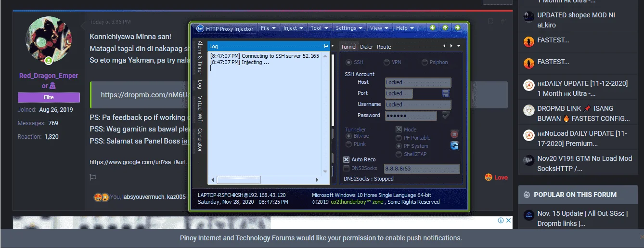The height and width of the screenshot is (248, 644).
Task: Select the PF System radio option
Action: click(x=399, y=146)
